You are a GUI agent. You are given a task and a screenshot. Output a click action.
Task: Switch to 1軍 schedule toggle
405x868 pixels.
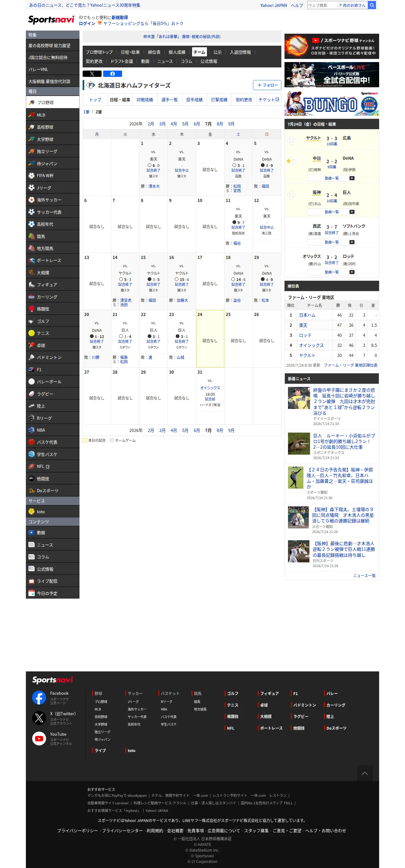[86, 112]
